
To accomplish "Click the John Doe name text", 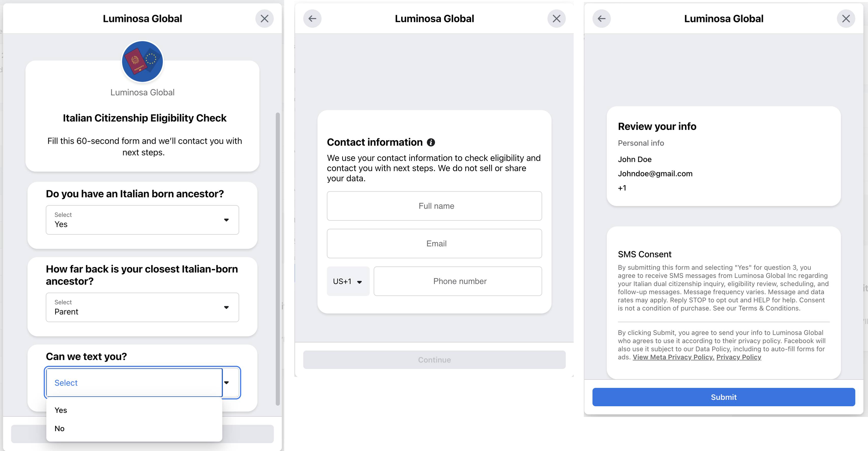I will click(x=634, y=159).
